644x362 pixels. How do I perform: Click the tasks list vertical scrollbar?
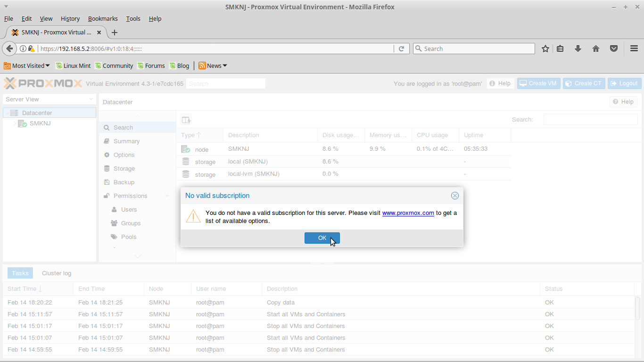point(638,308)
